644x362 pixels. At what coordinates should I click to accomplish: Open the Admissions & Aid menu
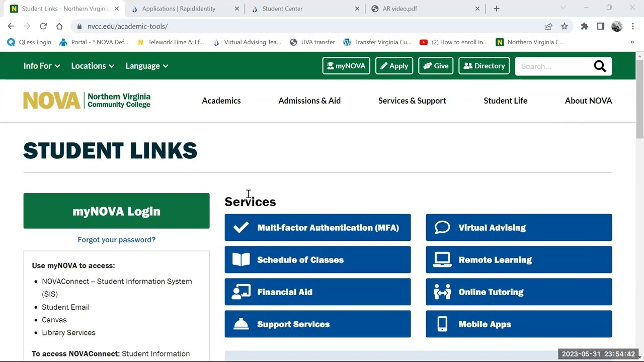(309, 101)
